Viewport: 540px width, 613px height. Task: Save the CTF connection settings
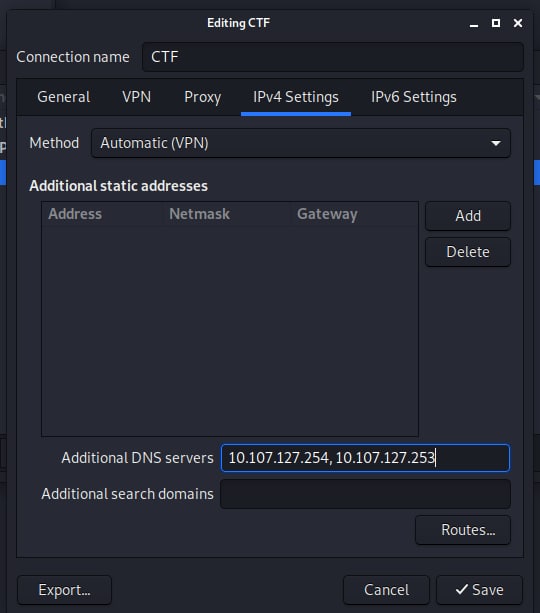point(479,590)
